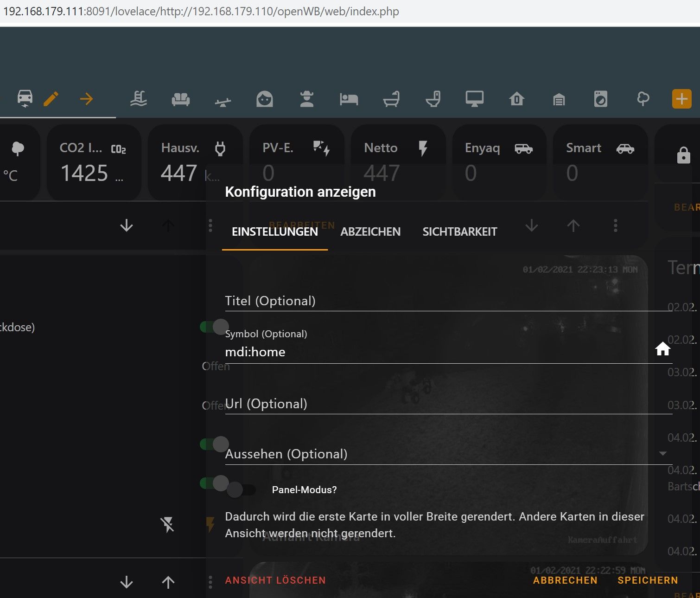The image size is (700, 598).
Task: Click the orange pencil edit-view icon
Action: click(51, 99)
